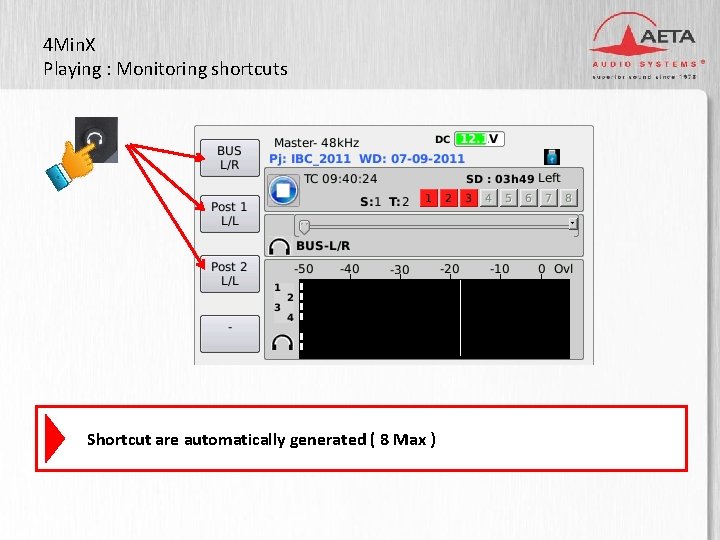
Task: Click the blue storage media icon
Action: [552, 157]
